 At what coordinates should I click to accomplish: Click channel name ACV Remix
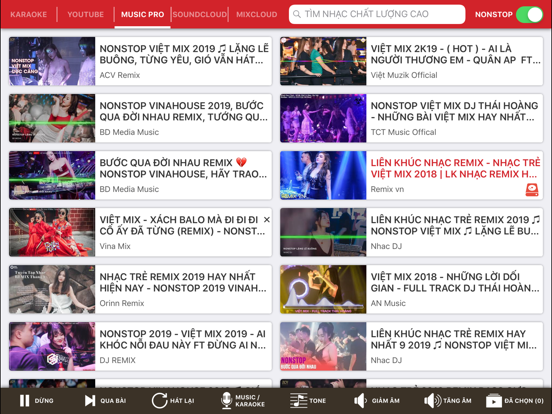point(120,75)
